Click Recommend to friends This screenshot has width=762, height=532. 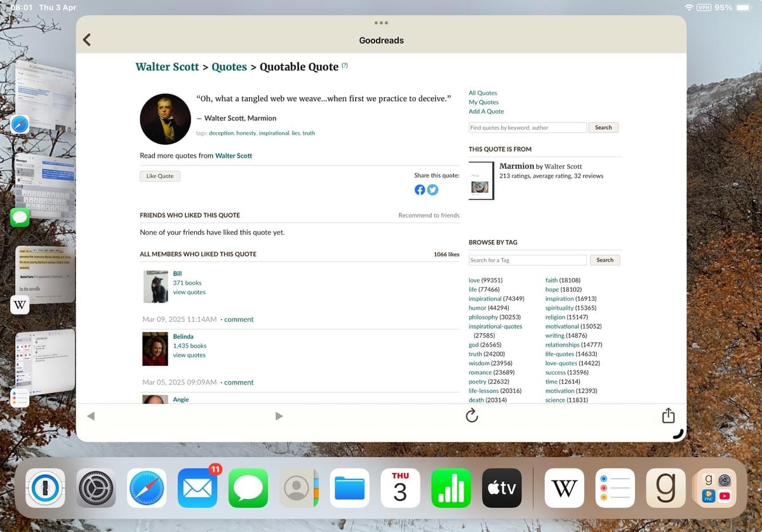point(429,215)
